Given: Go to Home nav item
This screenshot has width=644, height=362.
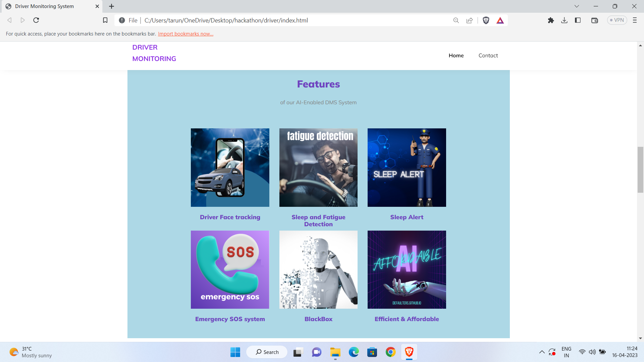Looking at the screenshot, I should pos(456,56).
